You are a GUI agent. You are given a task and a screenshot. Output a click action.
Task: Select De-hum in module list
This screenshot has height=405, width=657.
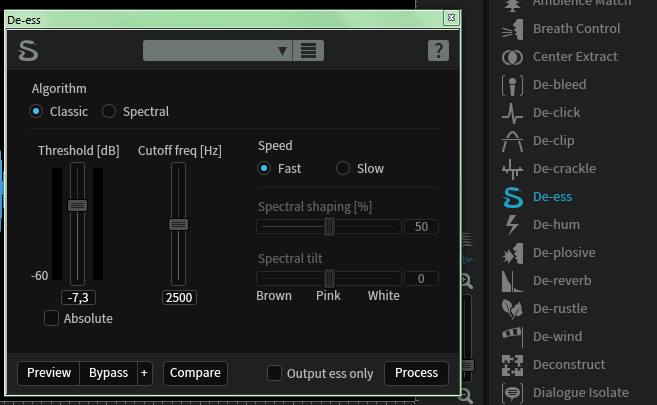tap(556, 224)
